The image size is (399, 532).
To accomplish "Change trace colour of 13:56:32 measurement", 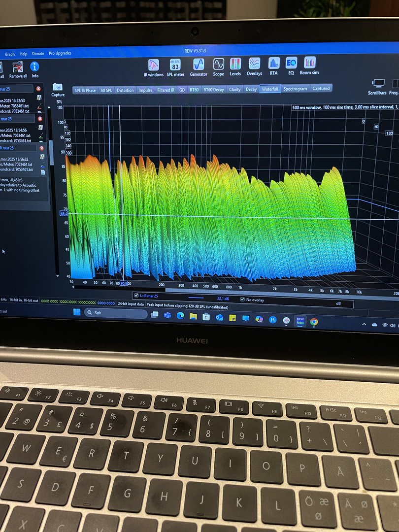I will (x=43, y=165).
